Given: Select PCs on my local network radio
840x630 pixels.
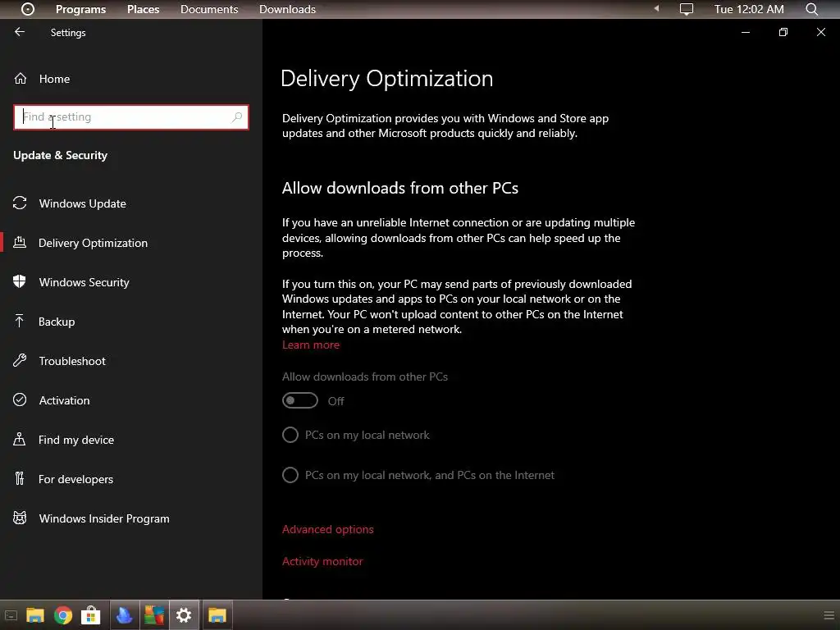Looking at the screenshot, I should pyautogui.click(x=290, y=435).
